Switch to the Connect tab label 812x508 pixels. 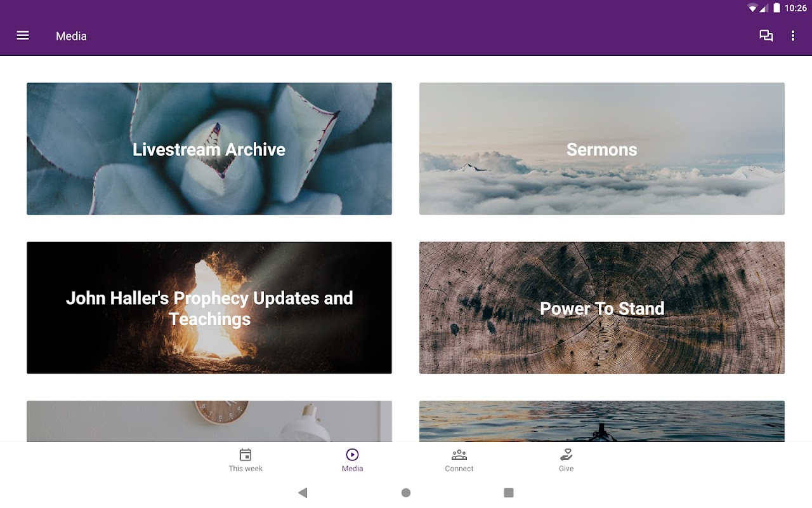point(459,469)
